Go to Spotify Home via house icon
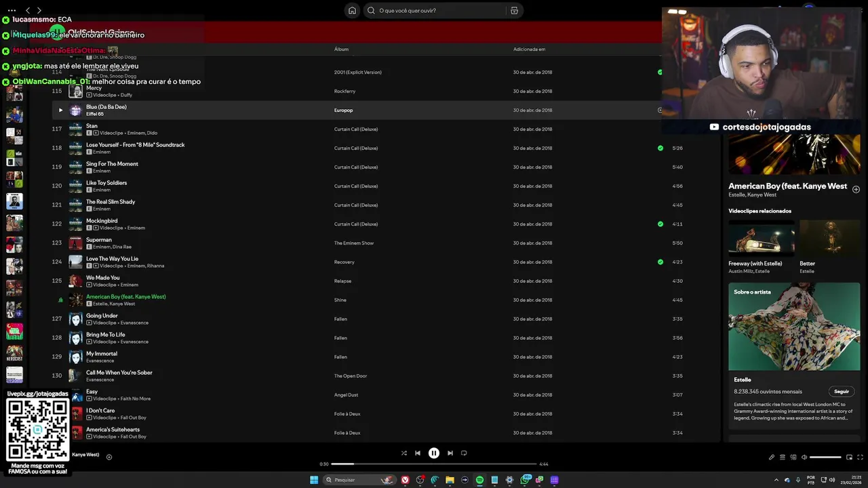 (352, 10)
